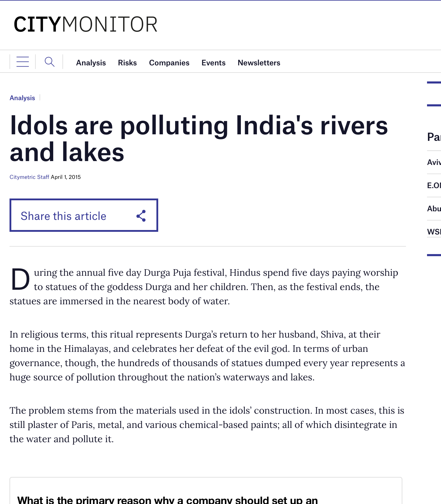Go to CityMonitor homepage logo
Screen dimensions: 441x504
[x=86, y=24]
